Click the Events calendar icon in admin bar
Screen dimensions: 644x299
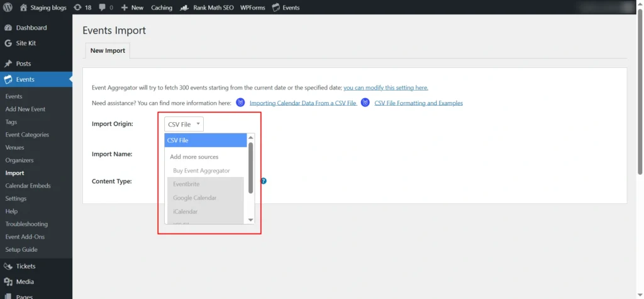tap(276, 8)
